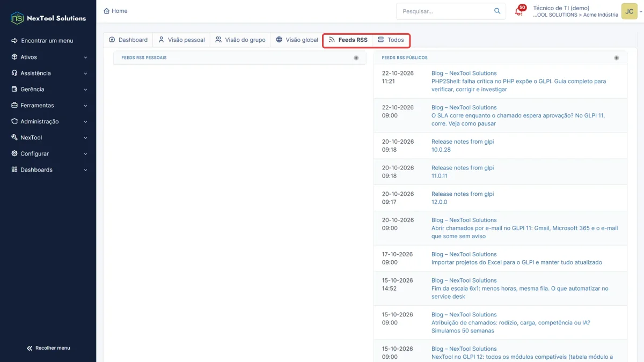Click the Técnico de TI (demo) profile text
The image size is (644, 362).
click(x=561, y=8)
